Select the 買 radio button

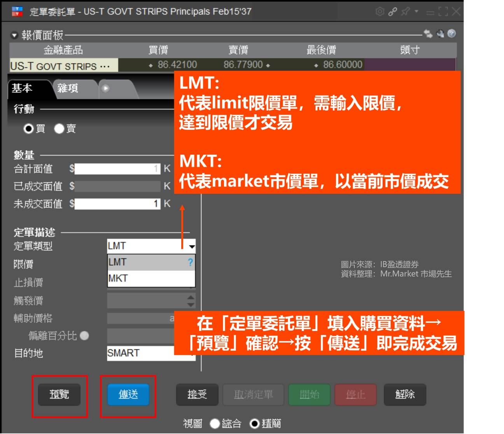tap(28, 129)
